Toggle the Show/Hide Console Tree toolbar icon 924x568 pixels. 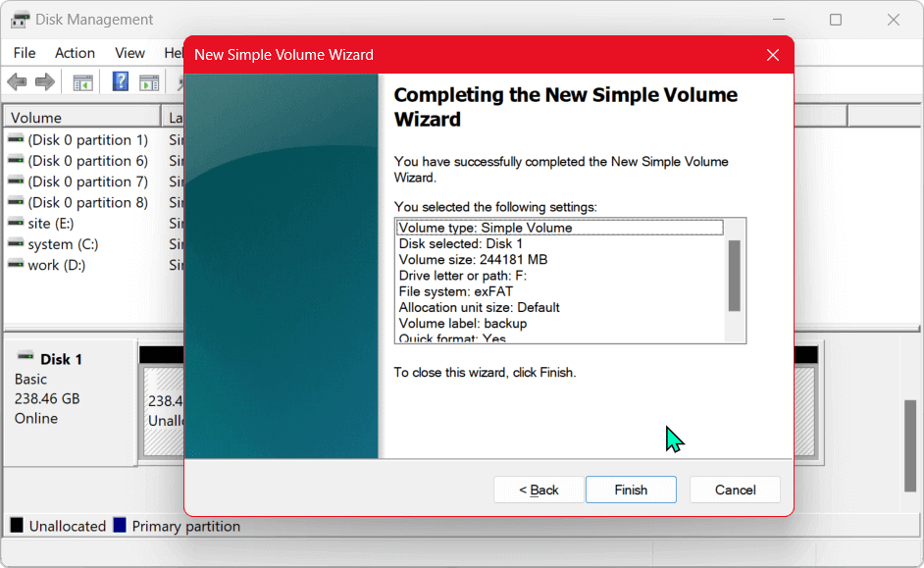tap(82, 81)
